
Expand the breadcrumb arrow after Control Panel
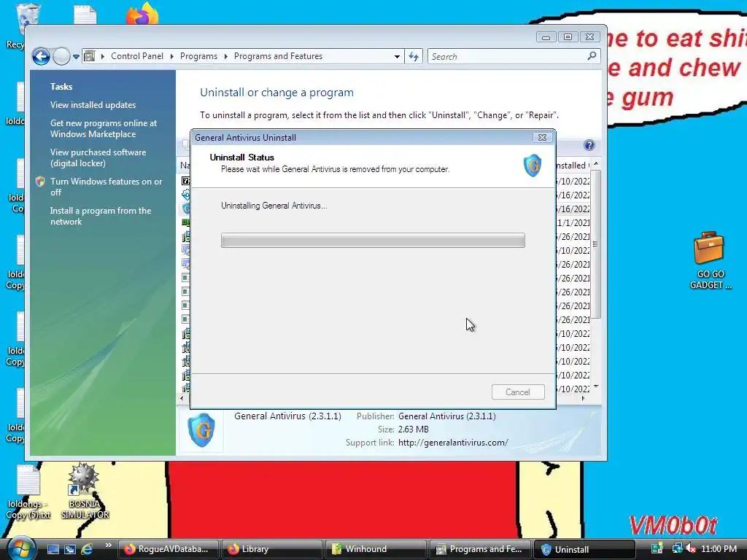coord(172,56)
